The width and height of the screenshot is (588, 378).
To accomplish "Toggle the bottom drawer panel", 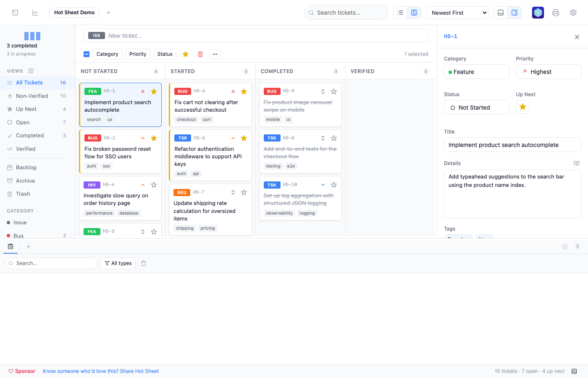I will coord(501,13).
